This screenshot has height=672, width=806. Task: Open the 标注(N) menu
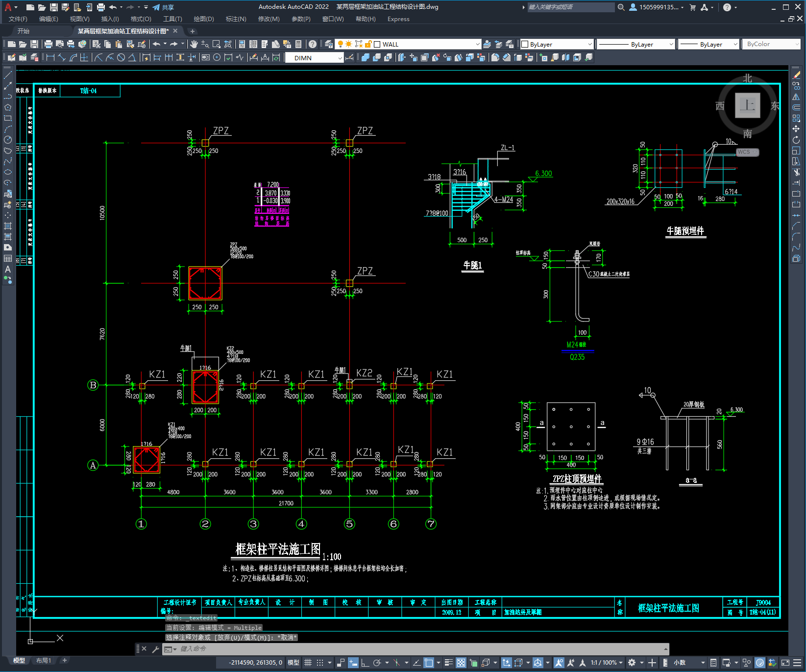(236, 19)
